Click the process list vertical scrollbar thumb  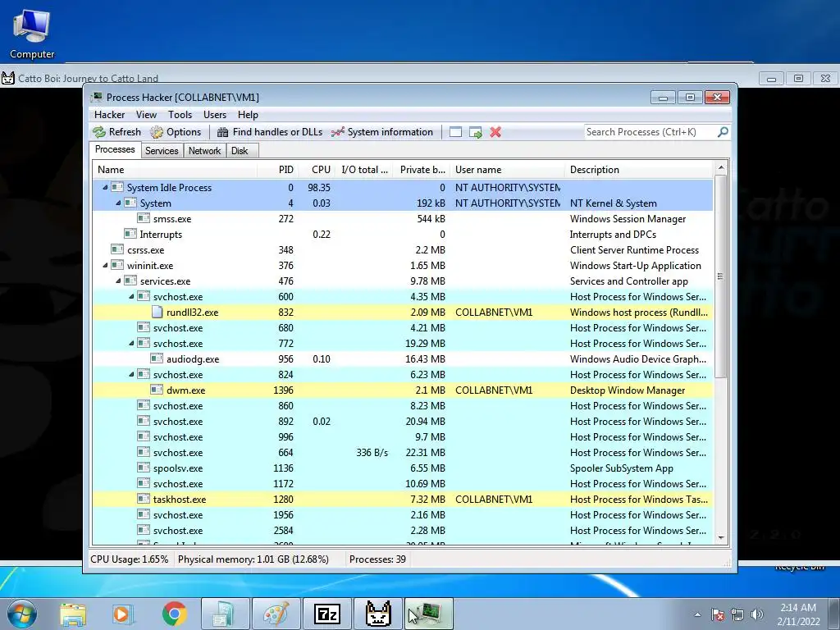(x=720, y=276)
